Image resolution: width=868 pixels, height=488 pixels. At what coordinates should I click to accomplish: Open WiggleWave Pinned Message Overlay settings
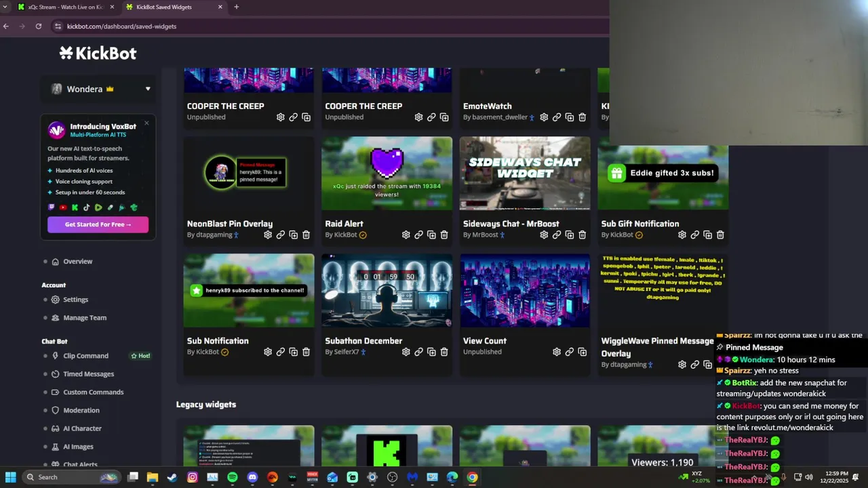[682, 365]
